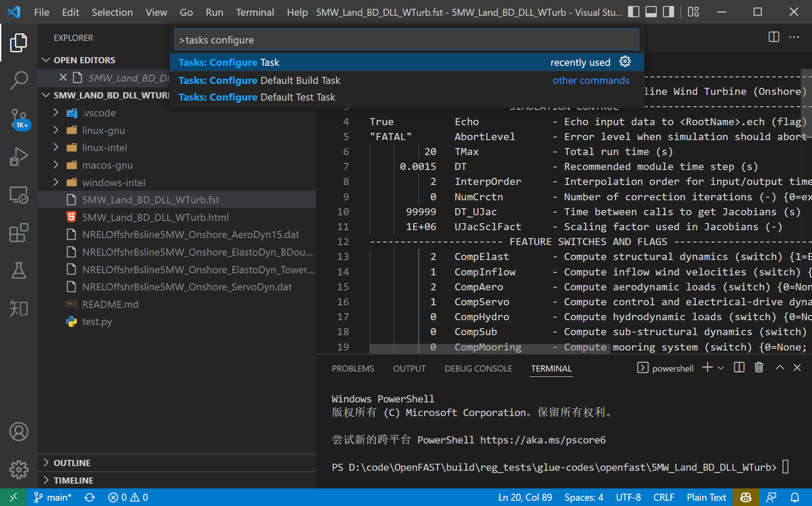Open the Extensions view
The image size is (812, 506).
(19, 232)
